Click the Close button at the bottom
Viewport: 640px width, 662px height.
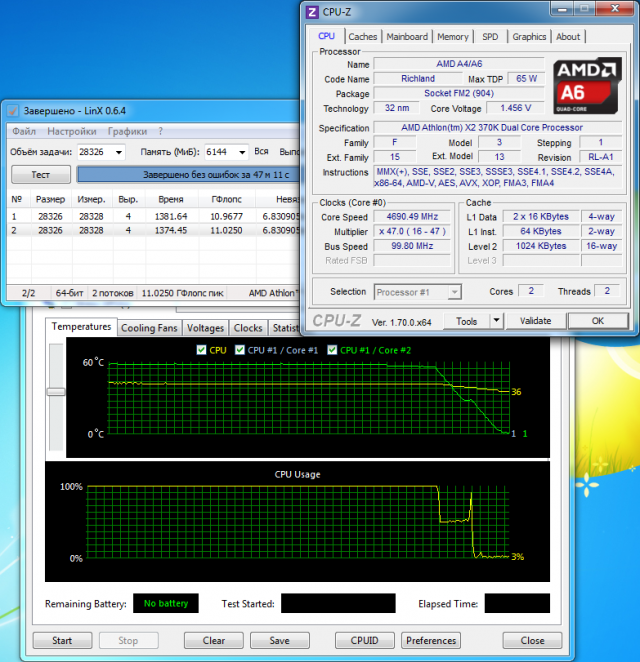[532, 640]
